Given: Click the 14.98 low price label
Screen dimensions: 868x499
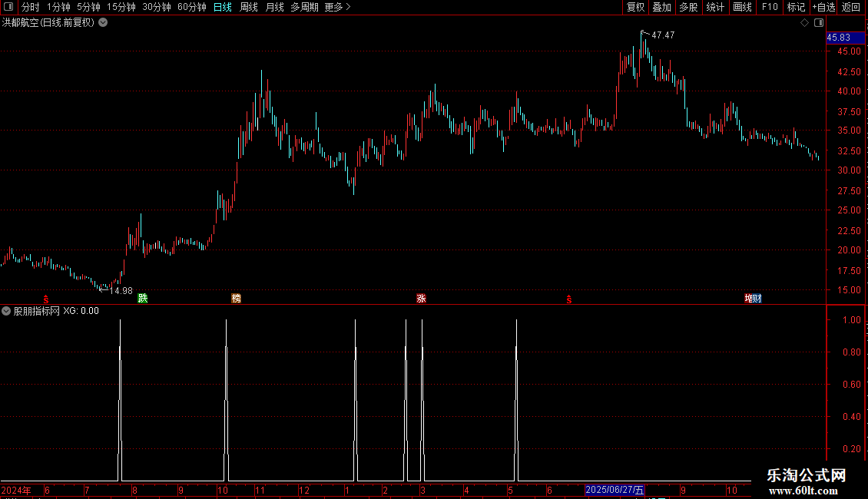Looking at the screenshot, I should [x=121, y=290].
